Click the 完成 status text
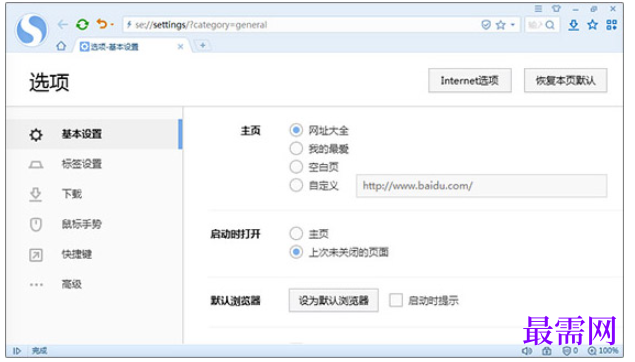 pos(39,351)
